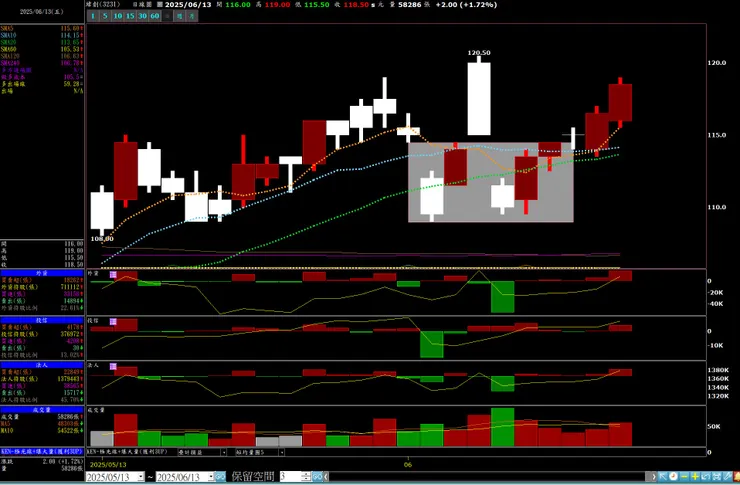Click the blue 成交量 panel header
This screenshot has width=740, height=485.
pyautogui.click(x=42, y=410)
